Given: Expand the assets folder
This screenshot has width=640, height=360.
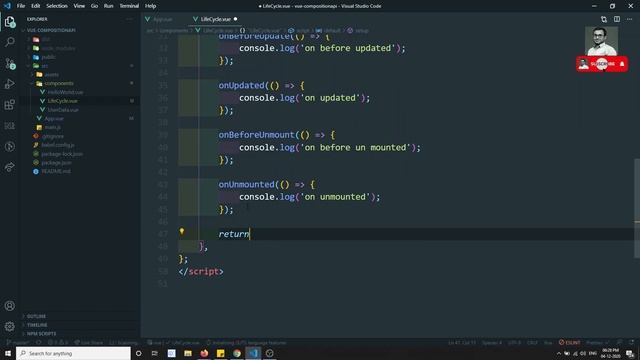Looking at the screenshot, I should (x=51, y=75).
